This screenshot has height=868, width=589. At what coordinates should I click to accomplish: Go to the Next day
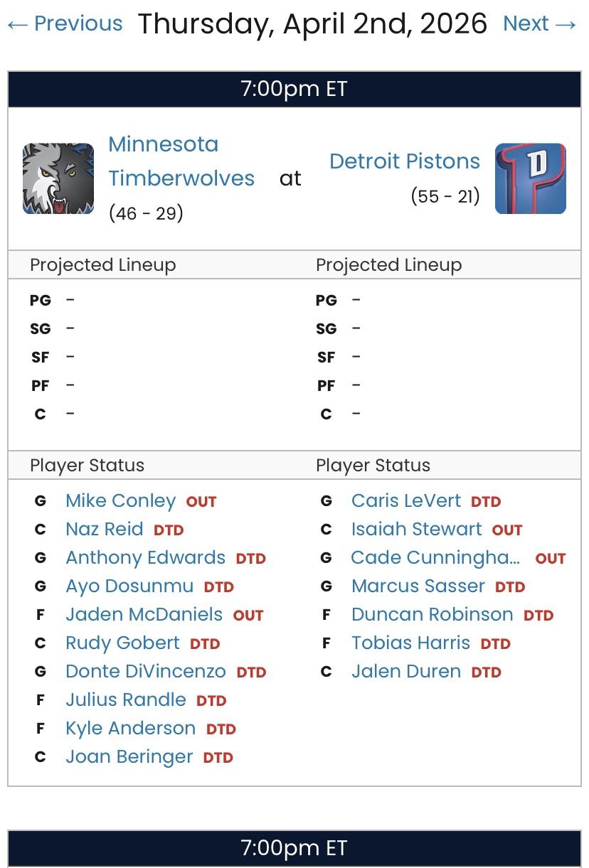(540, 23)
